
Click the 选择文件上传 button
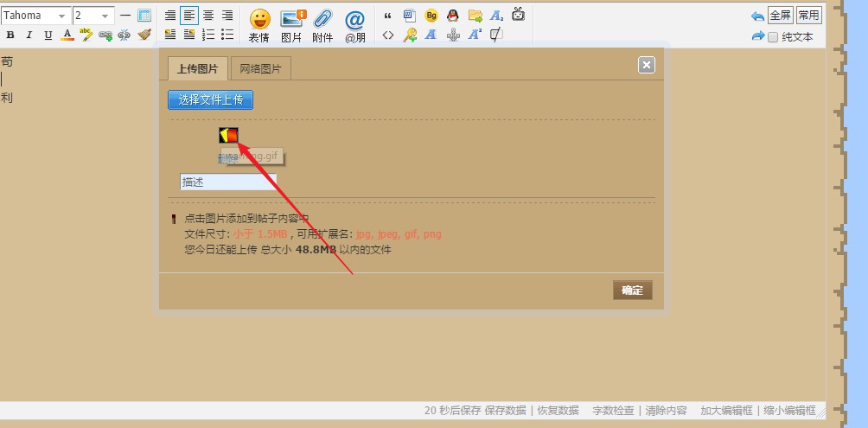[210, 99]
